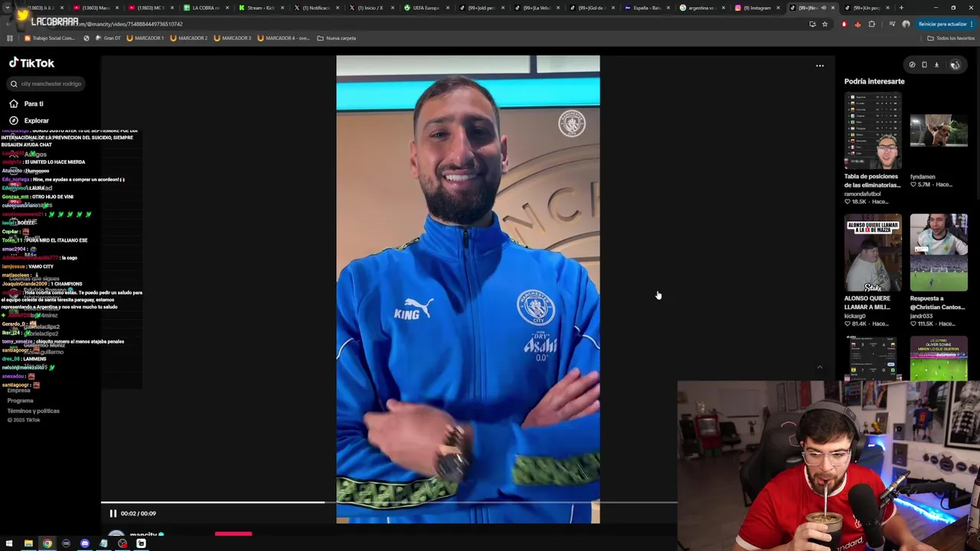Open the Respuesta a @Christian Cantos video
Screen dimensions: 980x551
939,253
